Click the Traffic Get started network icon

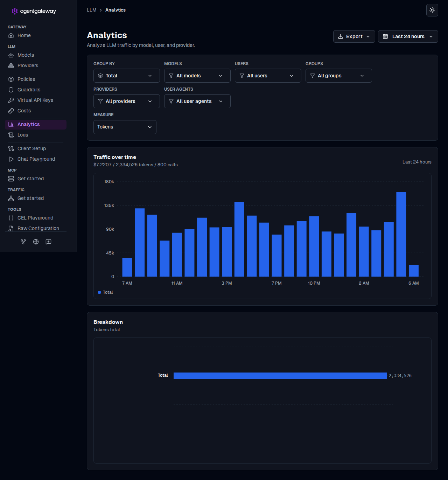tap(11, 198)
